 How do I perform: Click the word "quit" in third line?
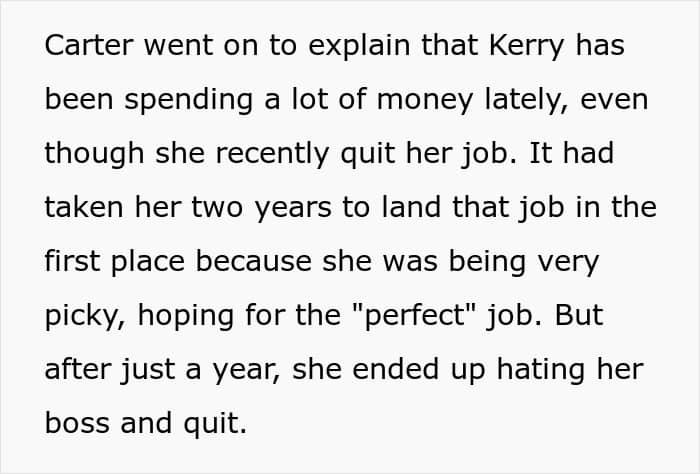(368, 154)
